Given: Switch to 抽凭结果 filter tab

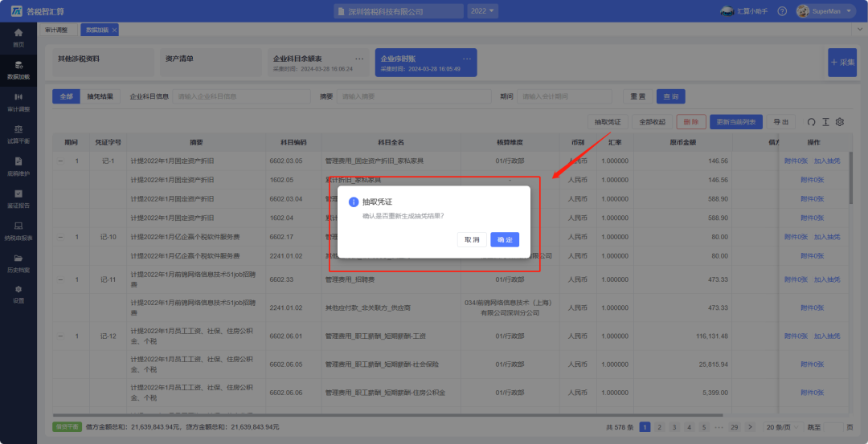Looking at the screenshot, I should tap(100, 96).
